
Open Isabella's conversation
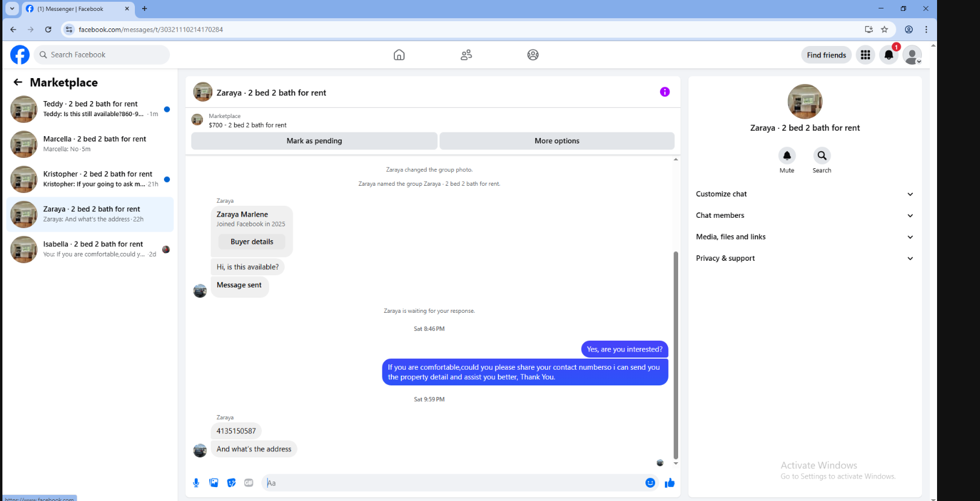[x=90, y=249]
